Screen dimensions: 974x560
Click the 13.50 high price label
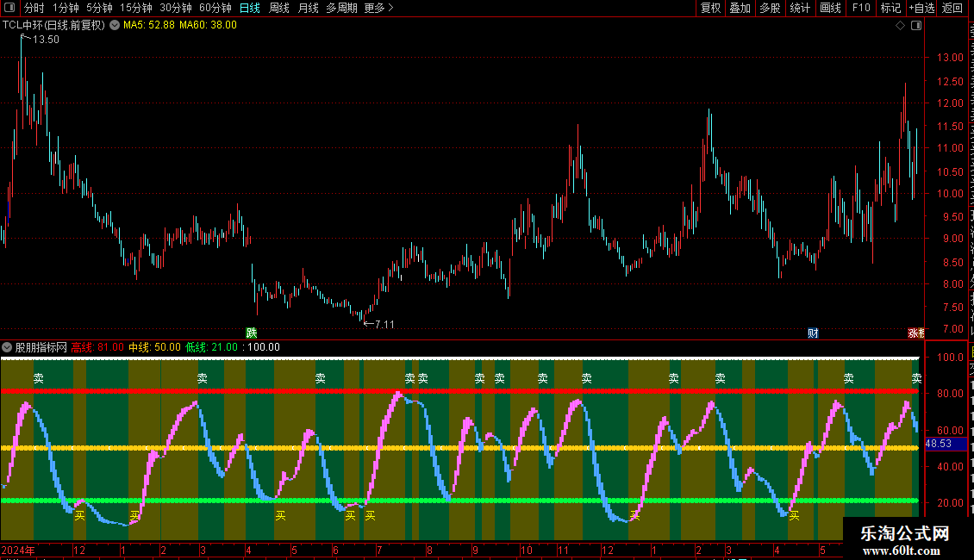coord(46,40)
